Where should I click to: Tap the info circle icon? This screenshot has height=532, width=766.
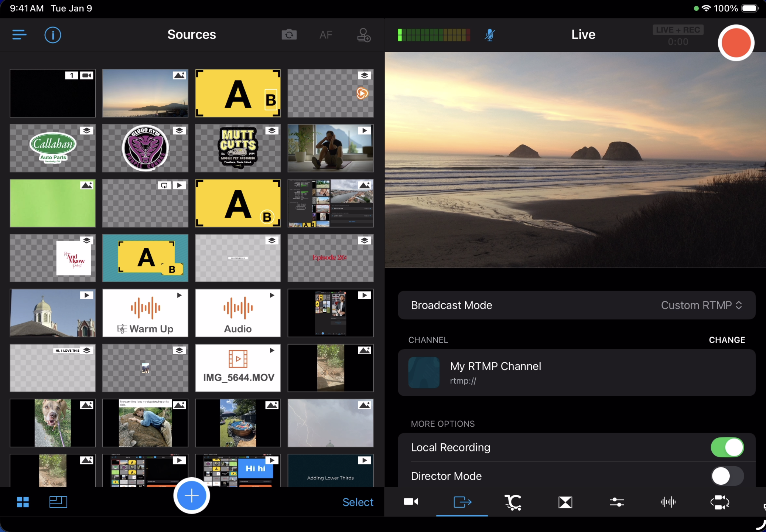click(53, 35)
